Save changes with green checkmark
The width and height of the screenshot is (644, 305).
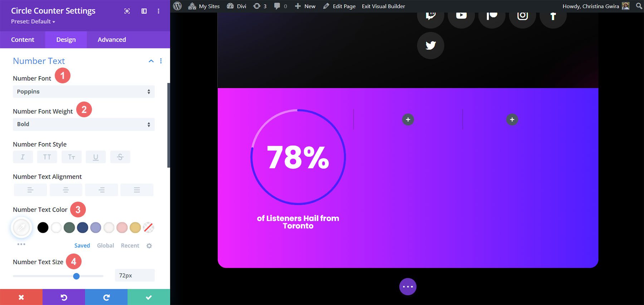[149, 297]
